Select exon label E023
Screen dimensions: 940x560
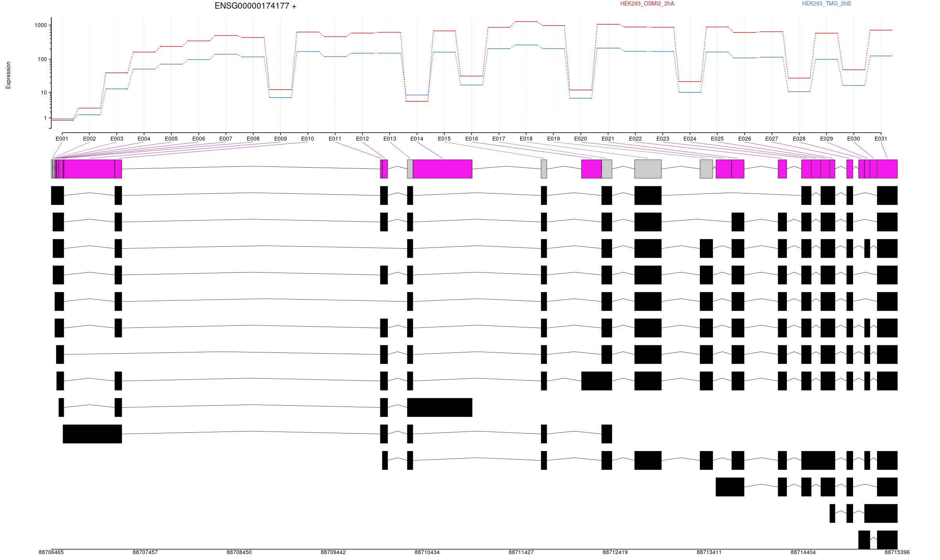(663, 139)
